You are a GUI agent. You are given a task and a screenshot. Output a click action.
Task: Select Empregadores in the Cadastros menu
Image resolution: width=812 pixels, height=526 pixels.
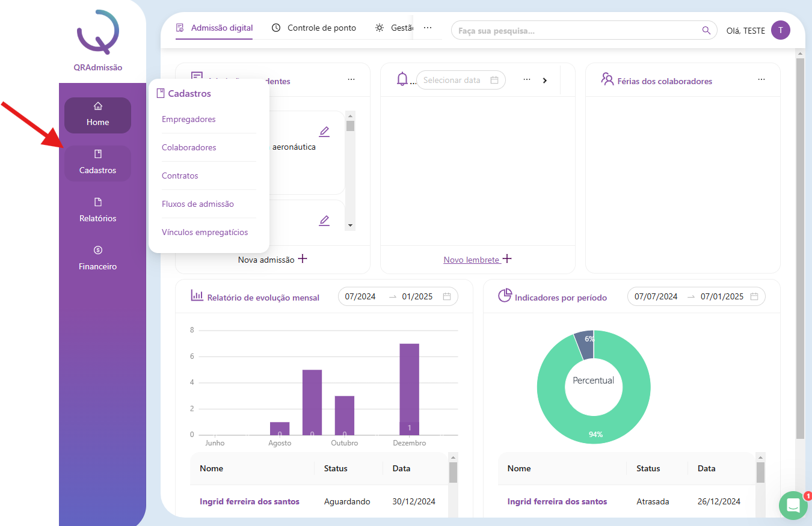[x=189, y=119]
